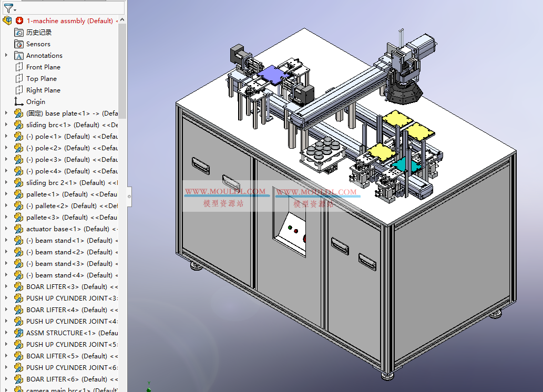543x392 pixels.
Task: Click the ASSM STRUCTURE<1> subassembly icon
Action: pyautogui.click(x=19, y=333)
